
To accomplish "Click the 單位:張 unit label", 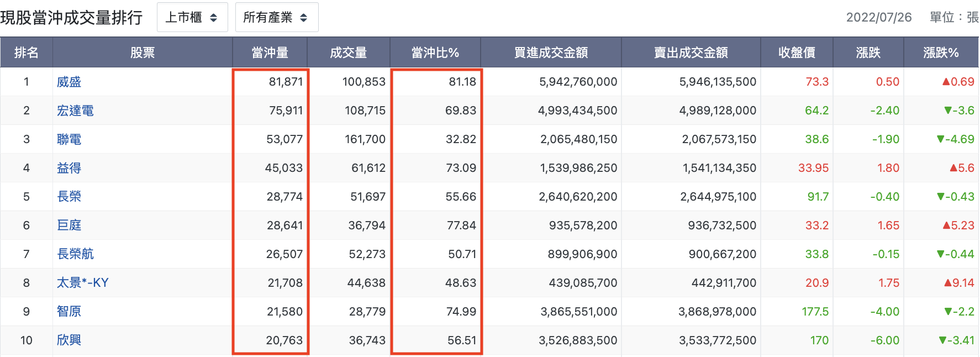I will (x=954, y=17).
